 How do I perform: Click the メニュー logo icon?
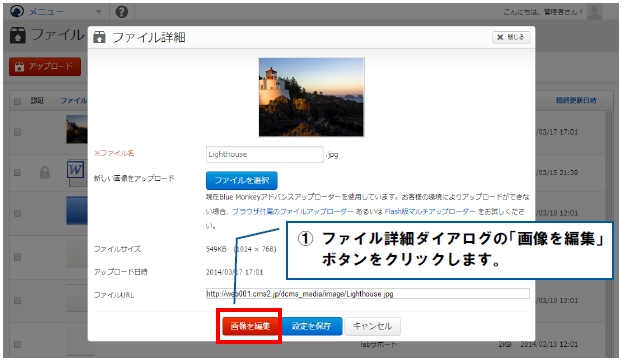[x=17, y=11]
